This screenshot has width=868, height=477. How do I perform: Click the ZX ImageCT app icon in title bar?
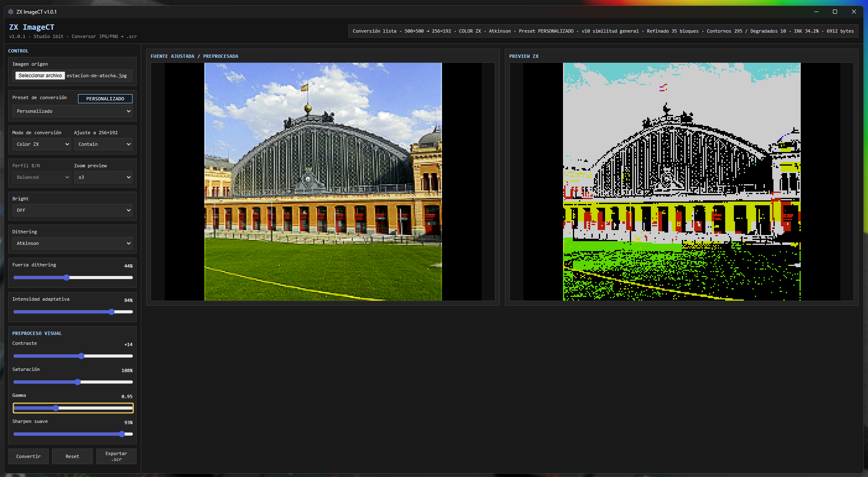click(x=11, y=12)
